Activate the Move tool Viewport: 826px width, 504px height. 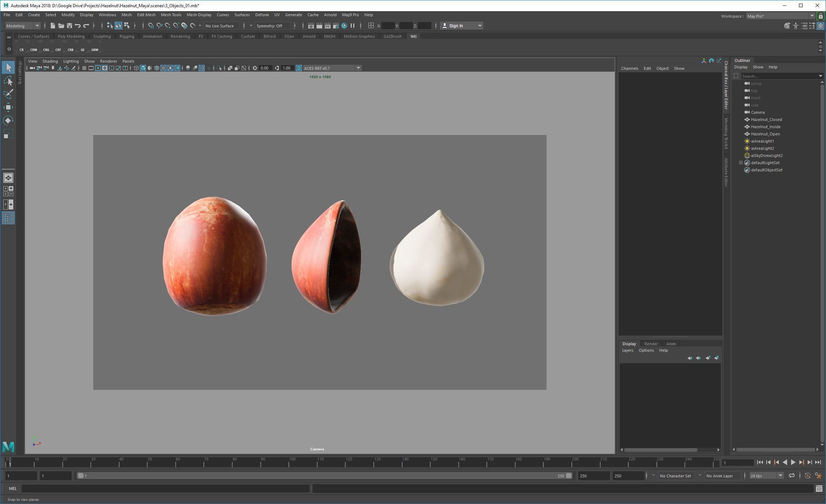(x=8, y=107)
